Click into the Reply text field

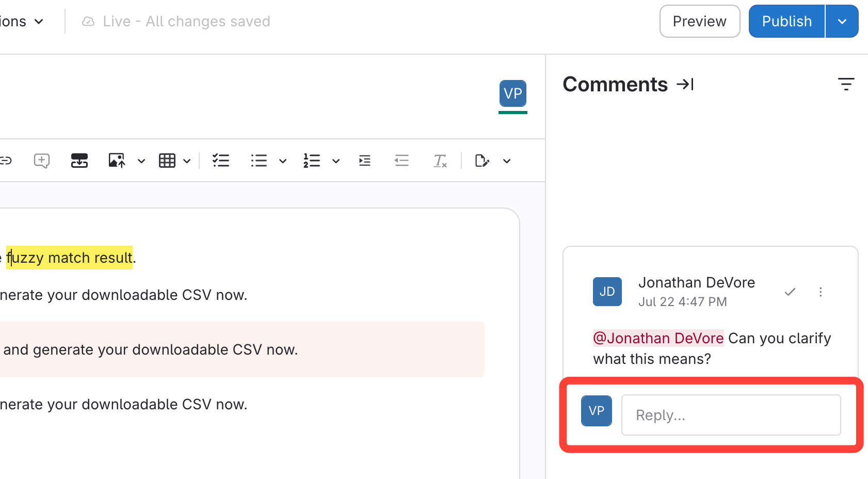coord(731,415)
